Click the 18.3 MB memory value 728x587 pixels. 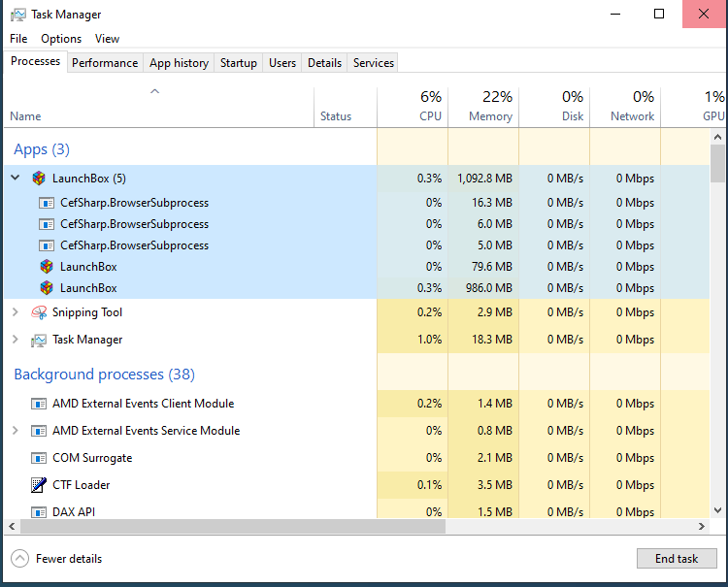(x=492, y=340)
